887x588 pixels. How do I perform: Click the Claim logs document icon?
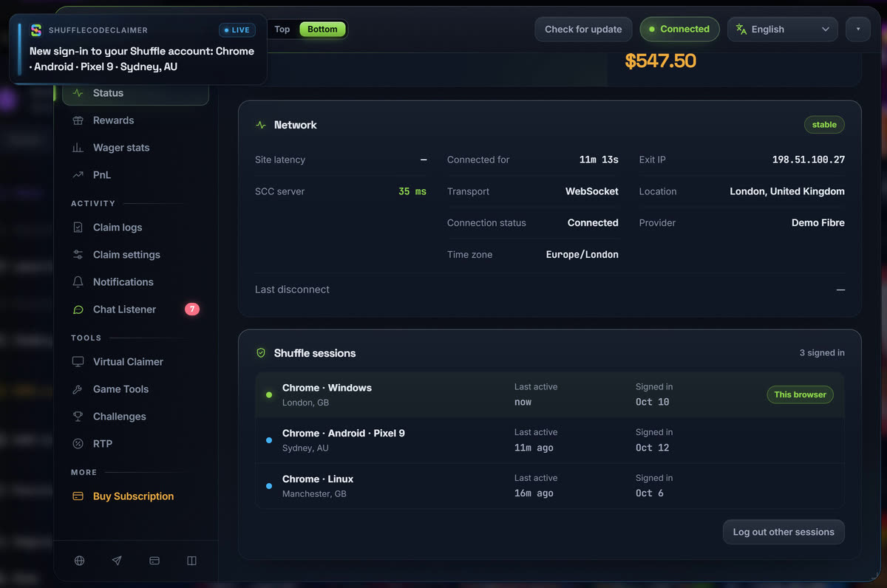tap(78, 228)
